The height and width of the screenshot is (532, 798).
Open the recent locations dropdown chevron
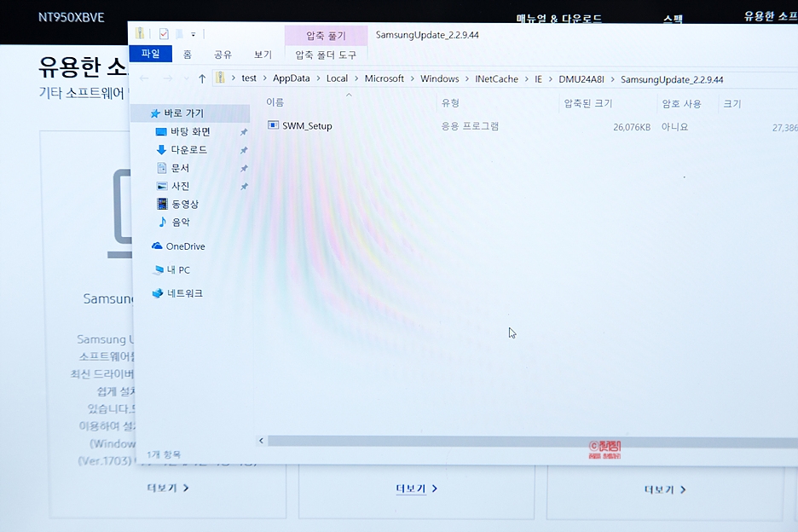(186, 78)
